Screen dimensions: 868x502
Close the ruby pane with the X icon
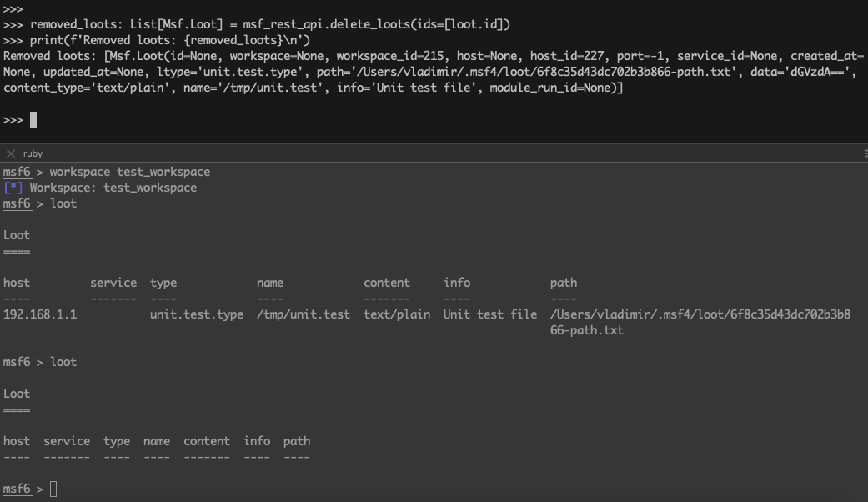coord(11,153)
